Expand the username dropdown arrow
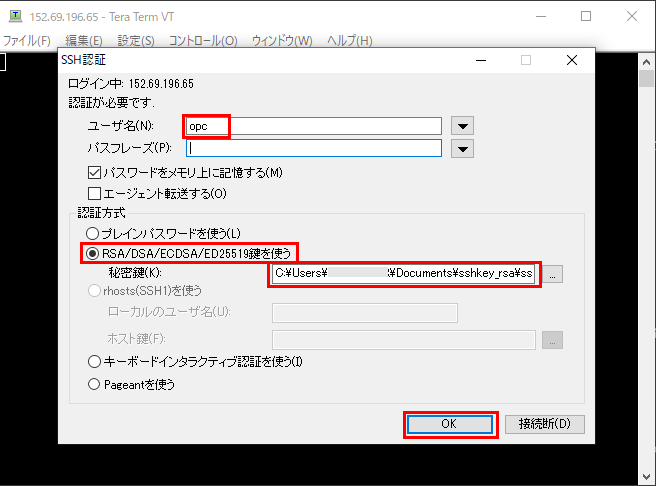This screenshot has height=486, width=656. tap(461, 126)
